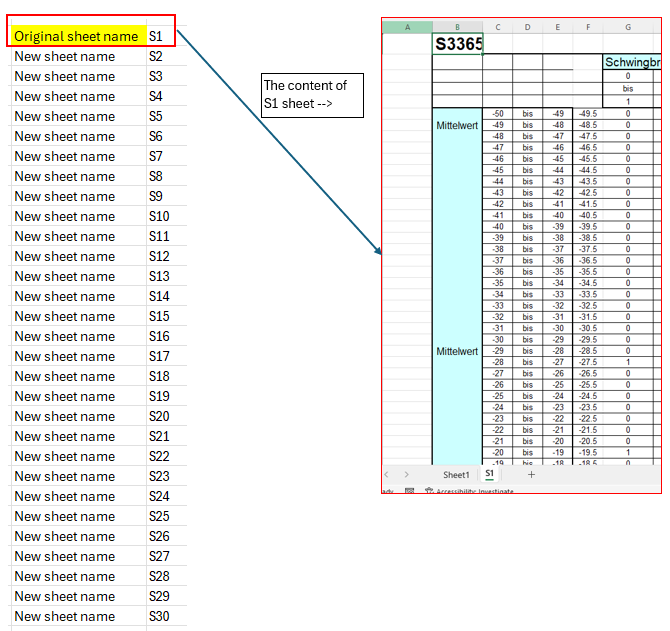The height and width of the screenshot is (631, 670).
Task: Select the Schwingbr header cell
Action: click(632, 62)
